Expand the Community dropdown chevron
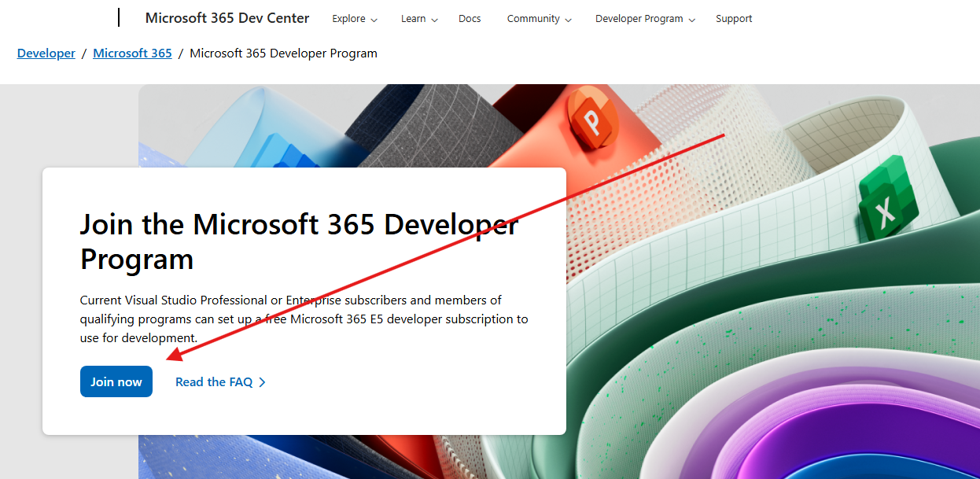Viewport: 980px width, 479px height. point(569,20)
